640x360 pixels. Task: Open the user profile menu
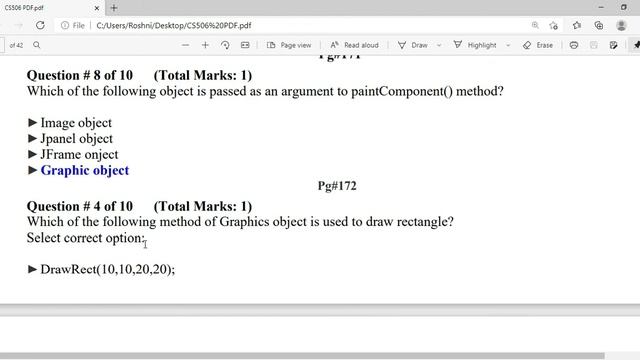coord(621,25)
